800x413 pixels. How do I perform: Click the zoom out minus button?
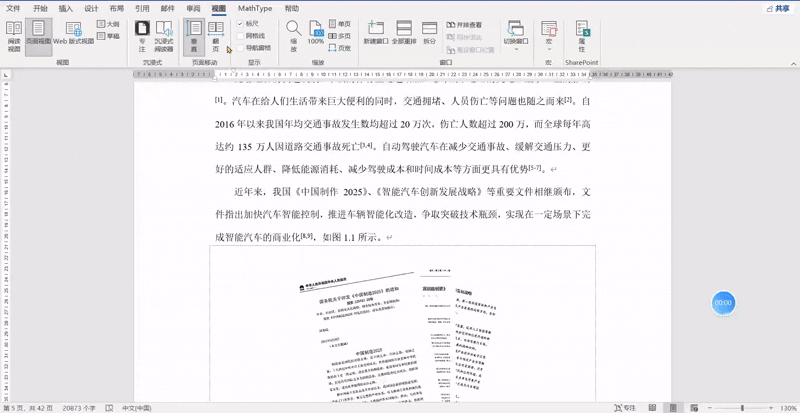[708, 408]
